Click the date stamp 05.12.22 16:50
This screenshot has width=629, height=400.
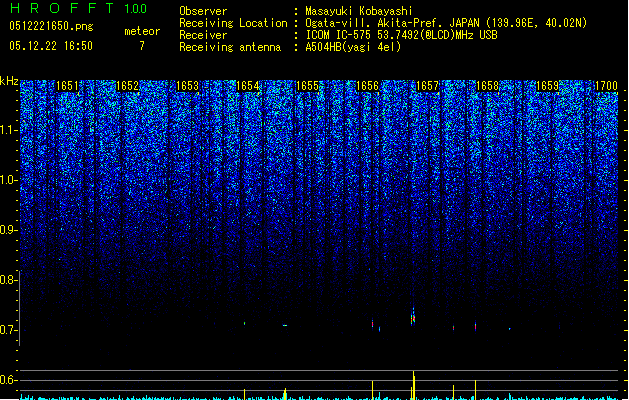click(51, 46)
